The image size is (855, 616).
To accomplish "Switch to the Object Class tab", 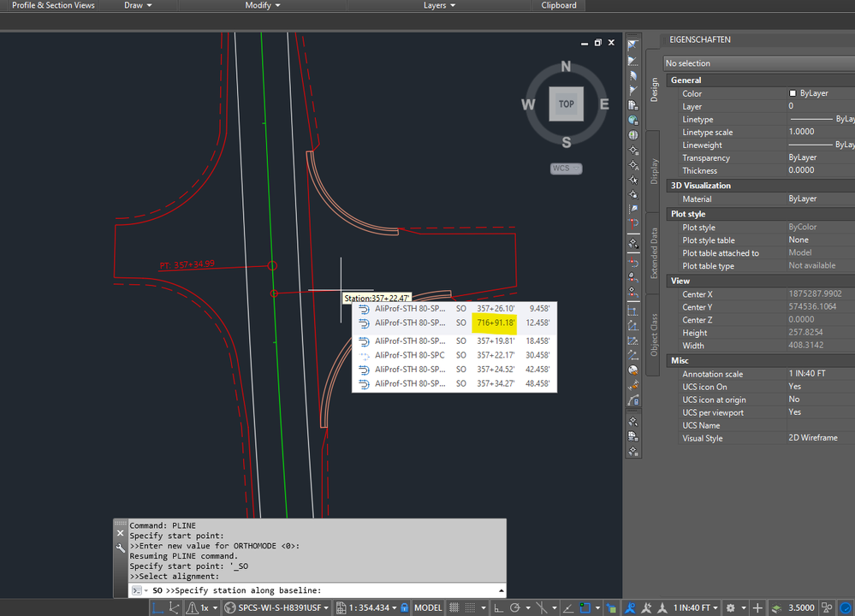I will 654,335.
